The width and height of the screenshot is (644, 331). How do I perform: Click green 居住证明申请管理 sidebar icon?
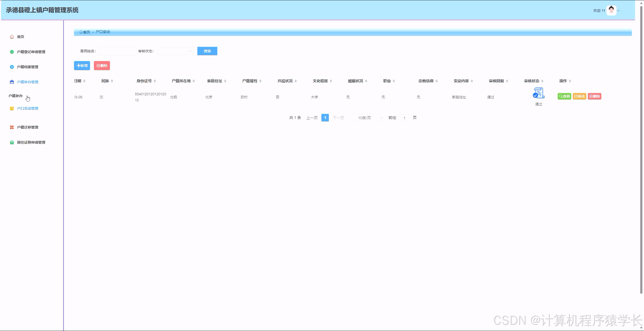click(x=12, y=143)
